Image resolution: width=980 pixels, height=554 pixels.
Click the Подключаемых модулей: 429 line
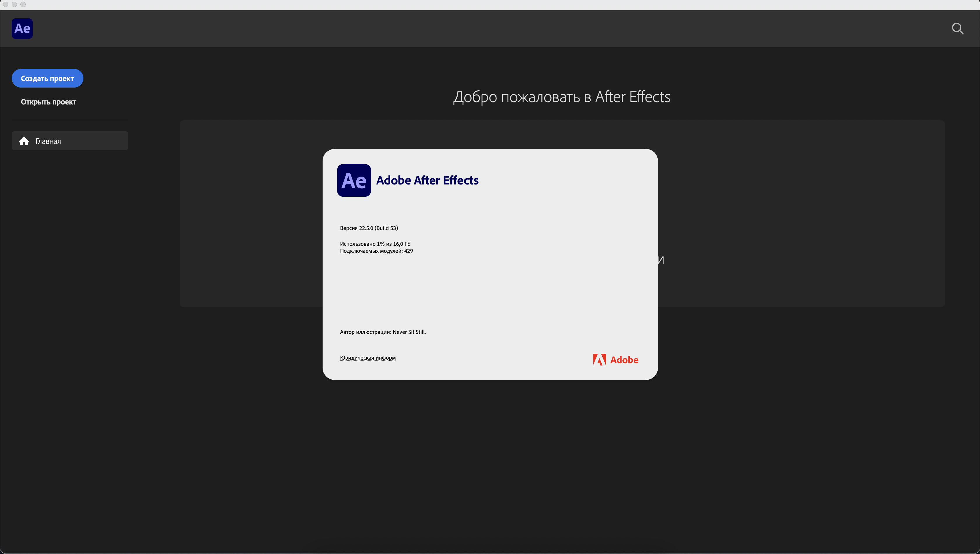pos(376,251)
